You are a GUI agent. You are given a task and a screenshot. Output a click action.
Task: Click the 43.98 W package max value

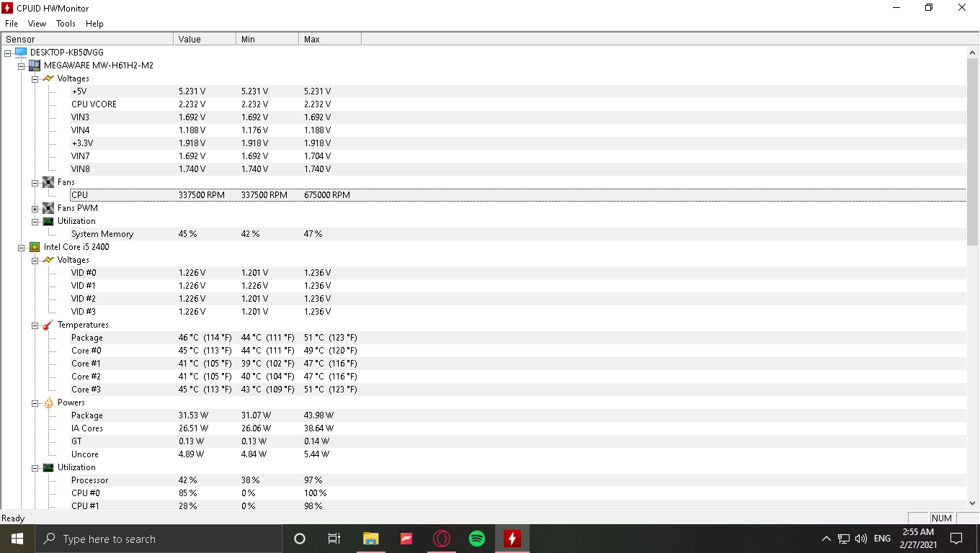click(x=318, y=415)
